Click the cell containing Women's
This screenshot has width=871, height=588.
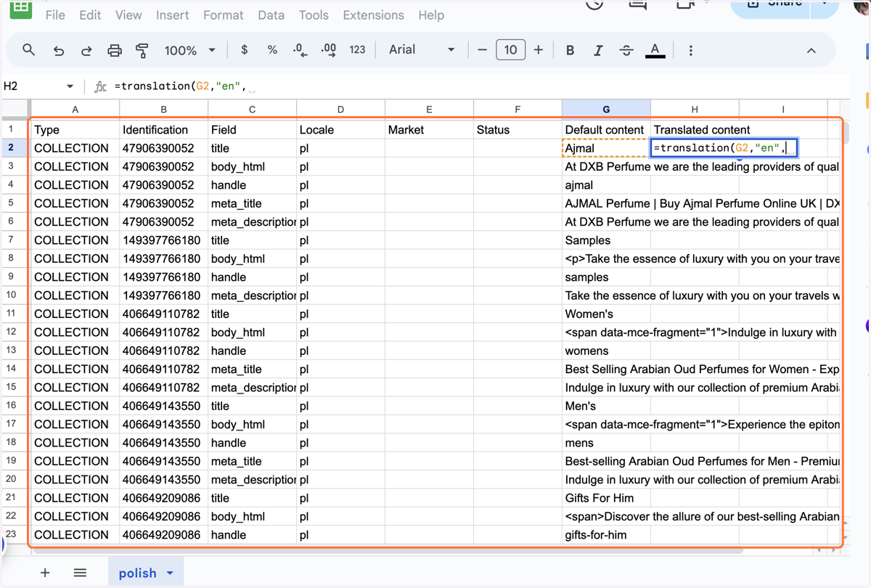[x=606, y=314]
